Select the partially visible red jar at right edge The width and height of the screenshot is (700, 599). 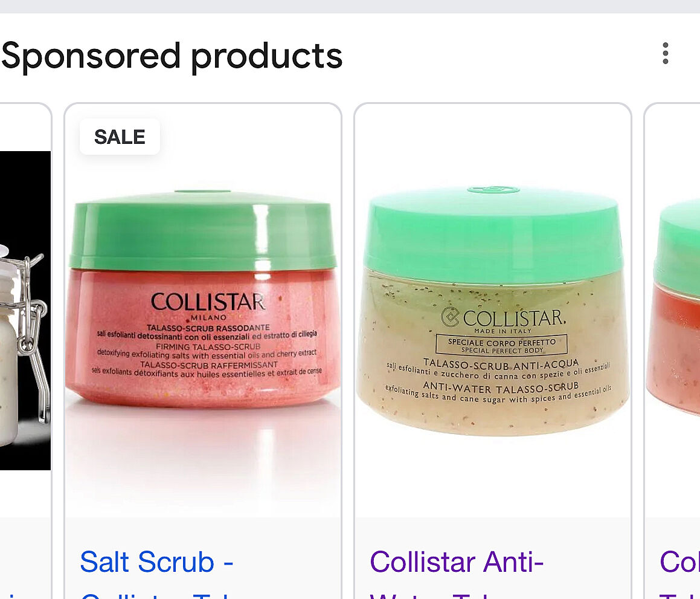[x=673, y=308]
